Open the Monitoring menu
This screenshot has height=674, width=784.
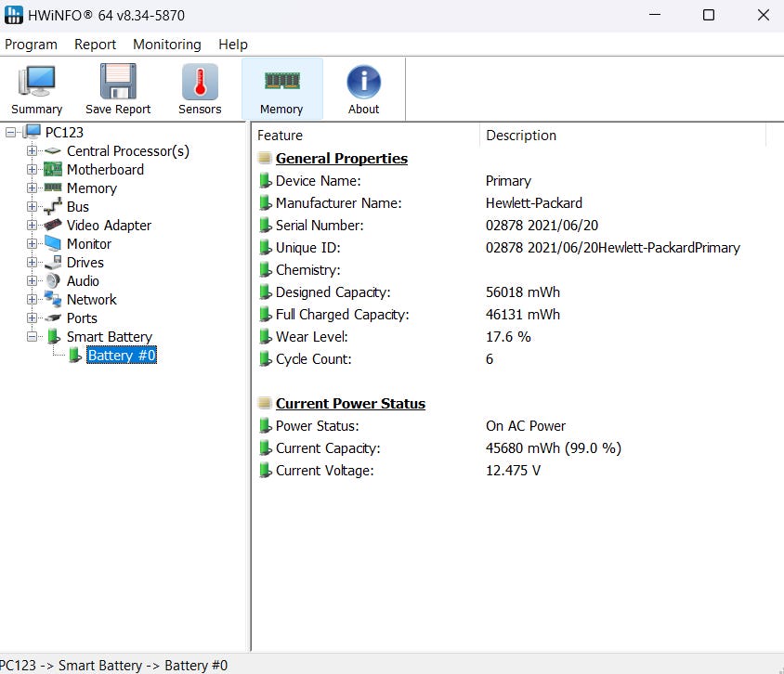[x=166, y=45]
